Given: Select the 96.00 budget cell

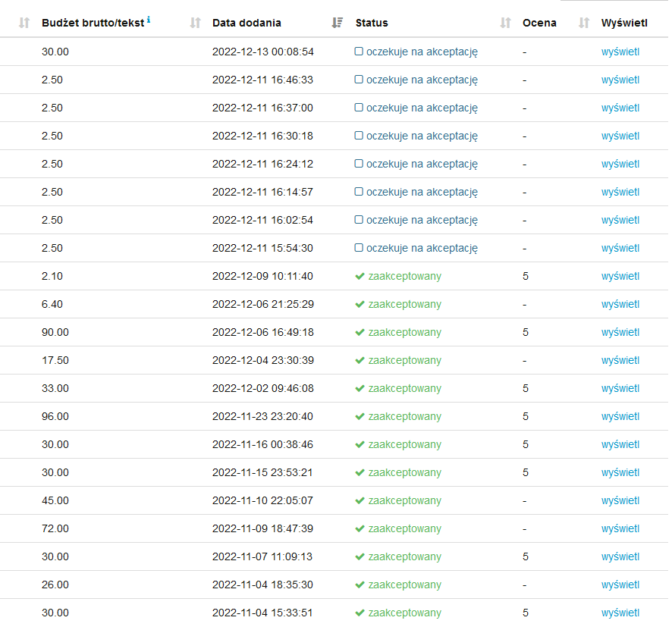Looking at the screenshot, I should pyautogui.click(x=55, y=416).
